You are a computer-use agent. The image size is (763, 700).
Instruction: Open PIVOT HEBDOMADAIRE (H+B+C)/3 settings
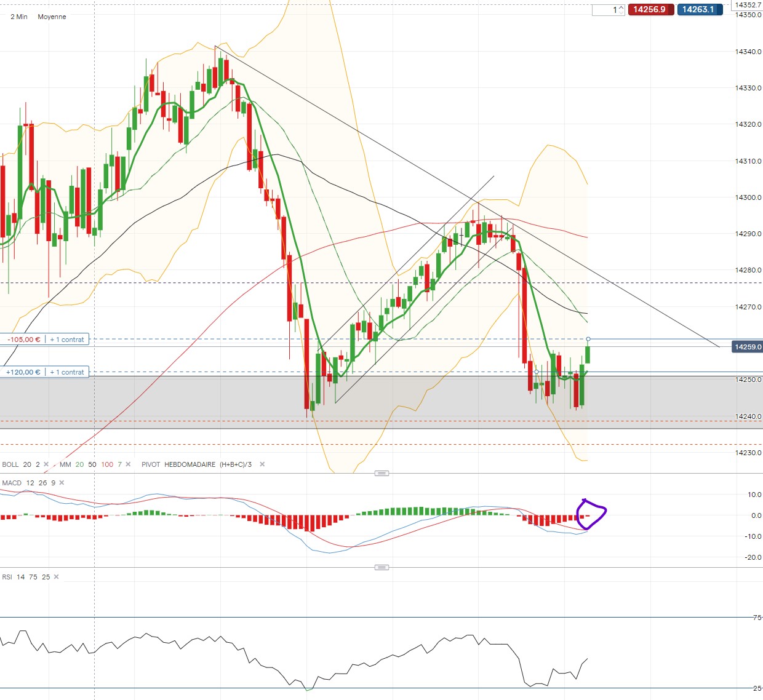196,464
